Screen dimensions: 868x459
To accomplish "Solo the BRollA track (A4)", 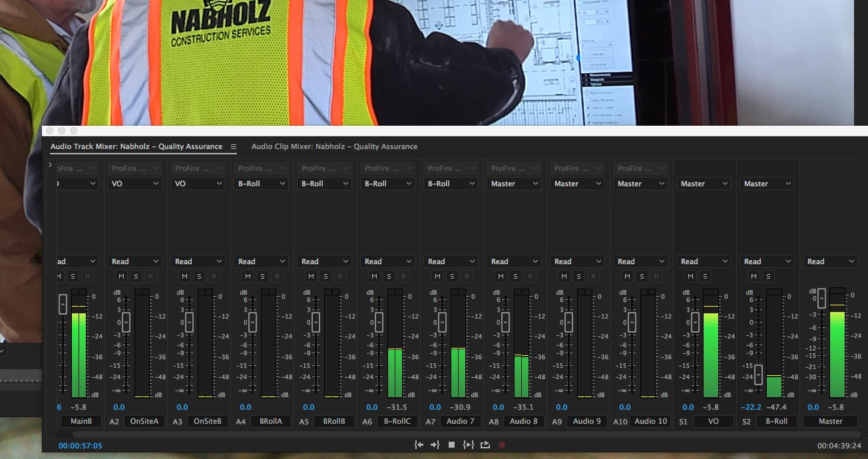I will coord(262,277).
